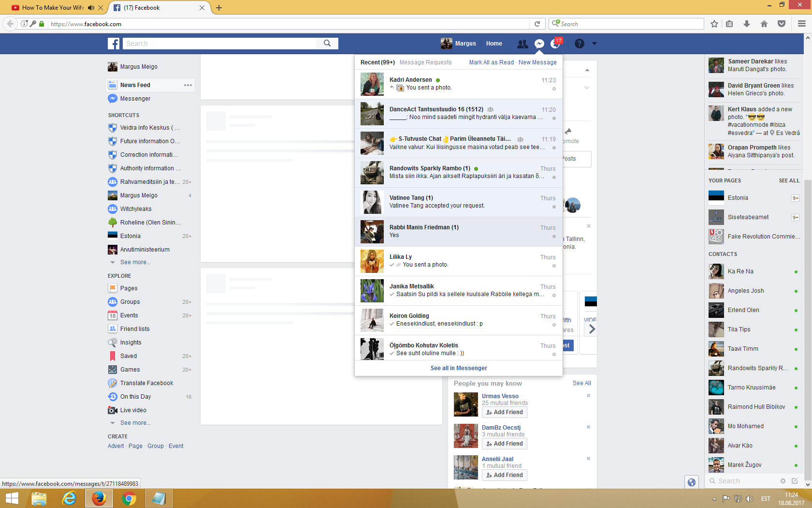Open the post options down chevron

click(x=587, y=88)
